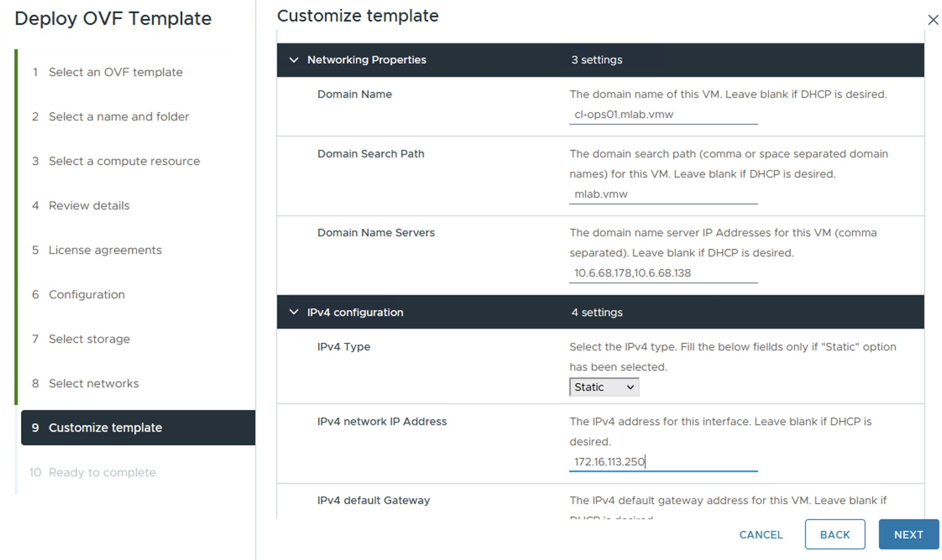This screenshot has width=942, height=560.
Task: Click the NEXT button
Action: coord(908,534)
